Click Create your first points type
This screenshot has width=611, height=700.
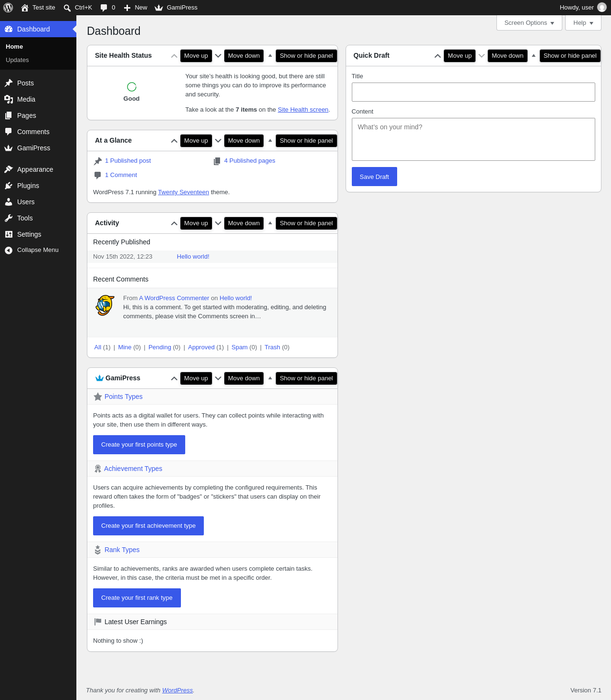(x=139, y=445)
